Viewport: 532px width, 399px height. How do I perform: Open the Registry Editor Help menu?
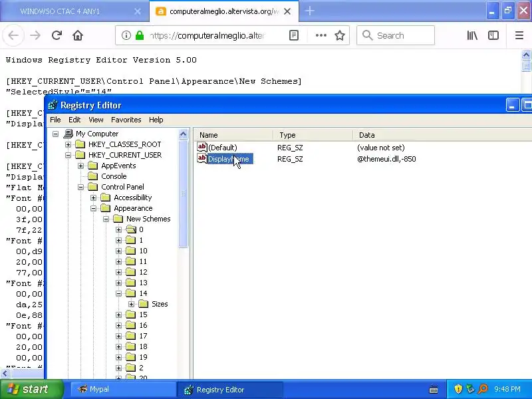(x=156, y=120)
